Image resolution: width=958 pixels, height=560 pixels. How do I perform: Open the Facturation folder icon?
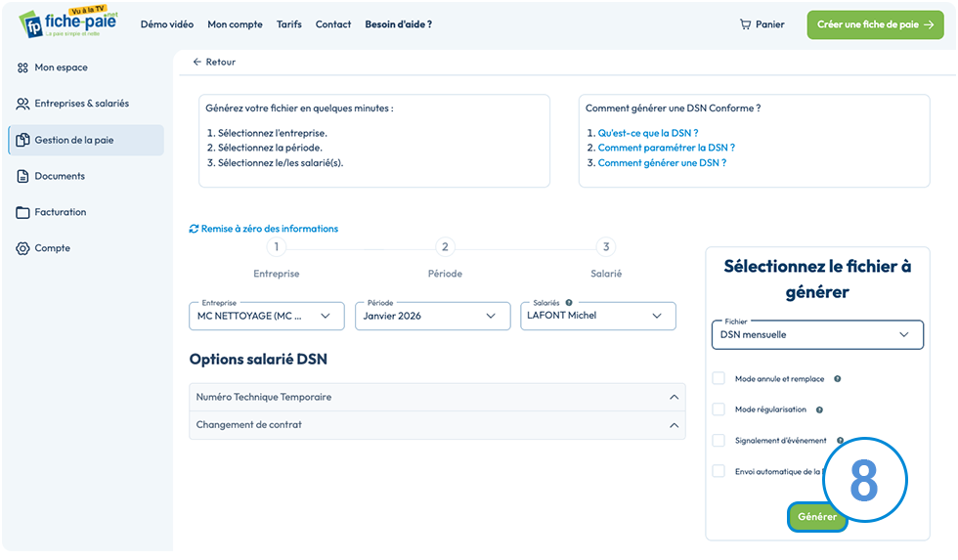point(22,212)
